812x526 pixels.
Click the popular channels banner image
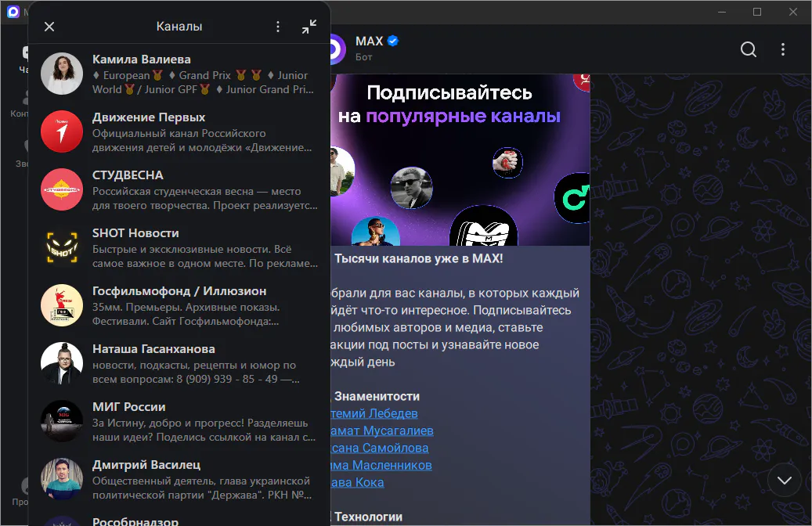tap(460, 160)
